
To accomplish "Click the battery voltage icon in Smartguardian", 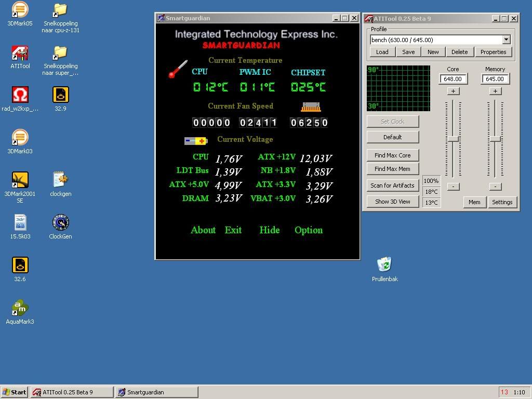I will 196,141.
